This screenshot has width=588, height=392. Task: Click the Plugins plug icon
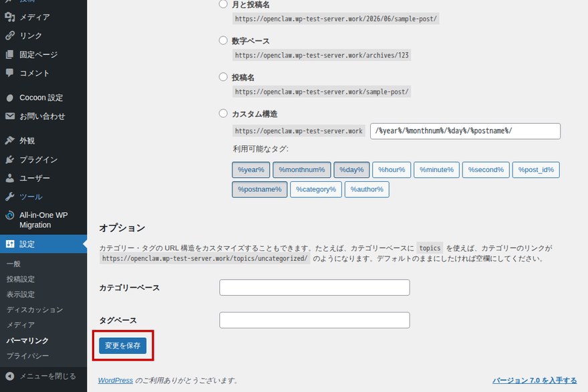pyautogui.click(x=10, y=160)
